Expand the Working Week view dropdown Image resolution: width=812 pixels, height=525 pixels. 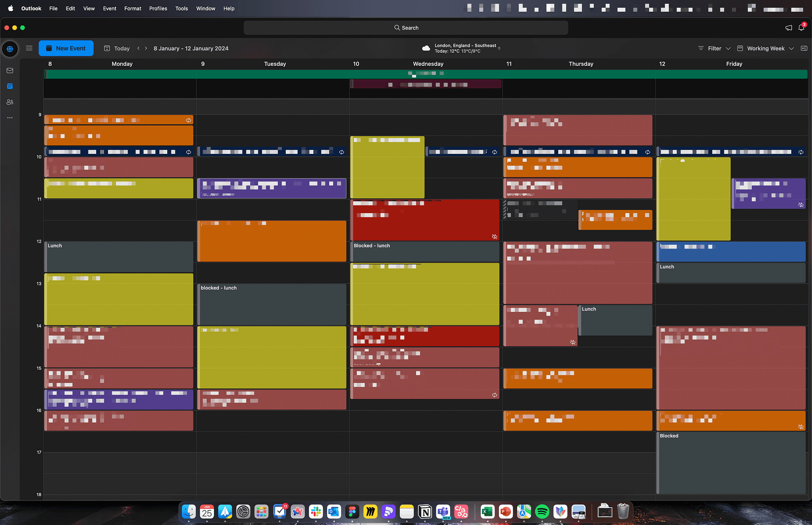tap(765, 48)
